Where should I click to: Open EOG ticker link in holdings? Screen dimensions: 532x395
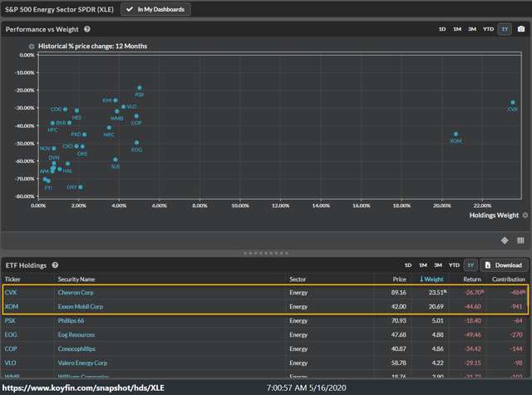(x=11, y=335)
